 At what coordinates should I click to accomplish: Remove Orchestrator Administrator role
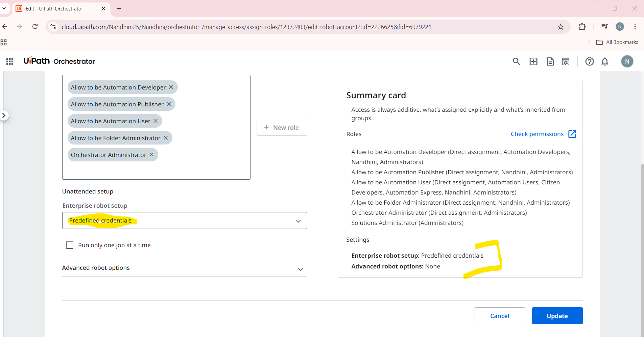point(151,155)
